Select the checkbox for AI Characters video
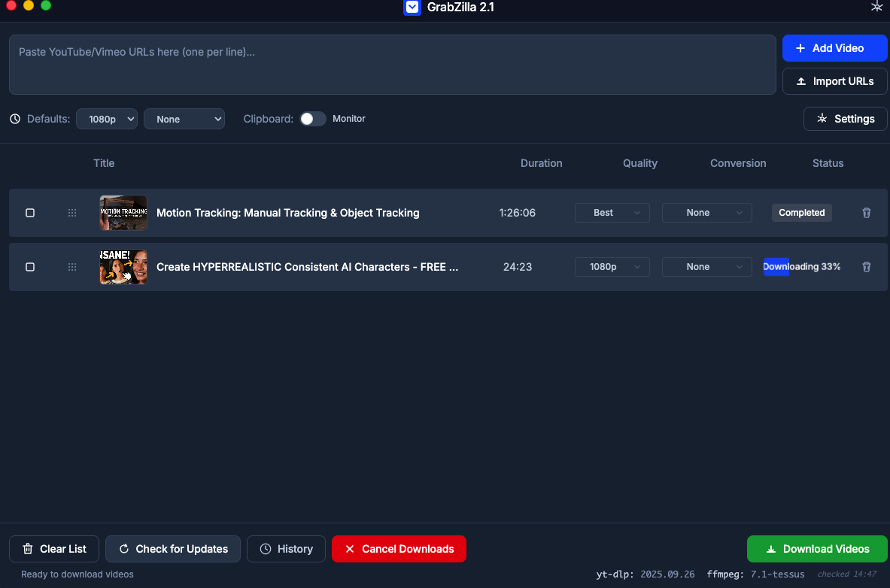 (x=30, y=267)
